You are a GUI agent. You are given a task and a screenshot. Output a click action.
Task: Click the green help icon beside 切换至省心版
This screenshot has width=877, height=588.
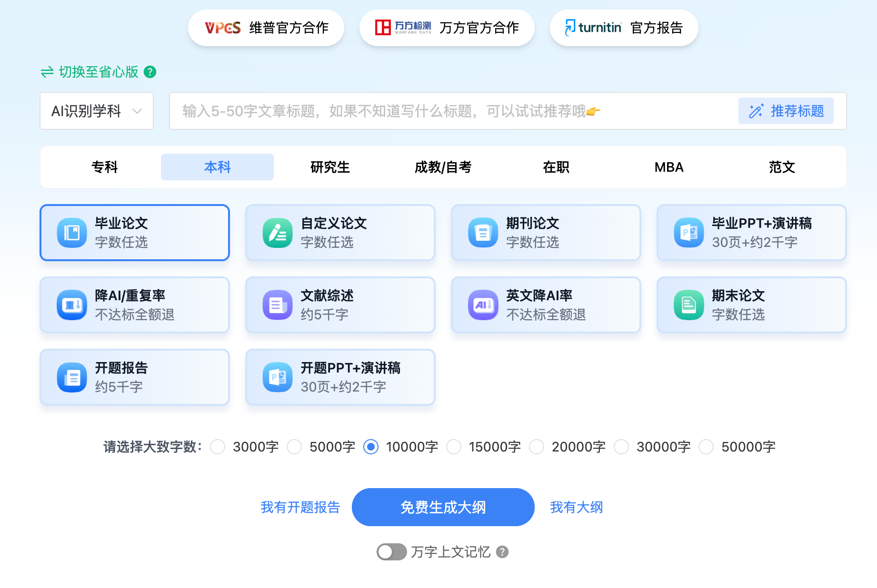(150, 72)
